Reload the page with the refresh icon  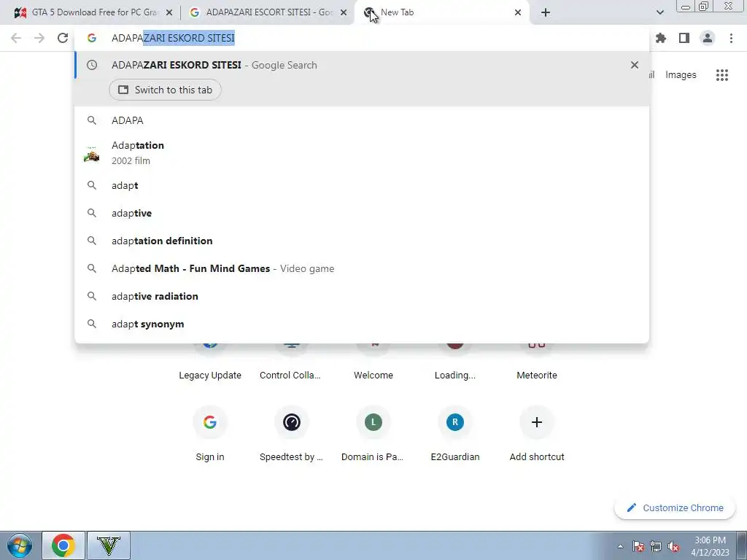pos(63,38)
